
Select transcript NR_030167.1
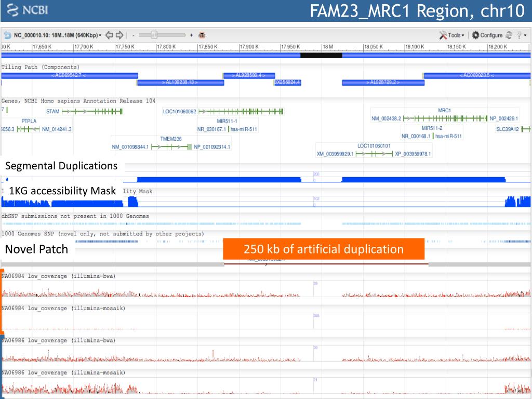click(211, 129)
